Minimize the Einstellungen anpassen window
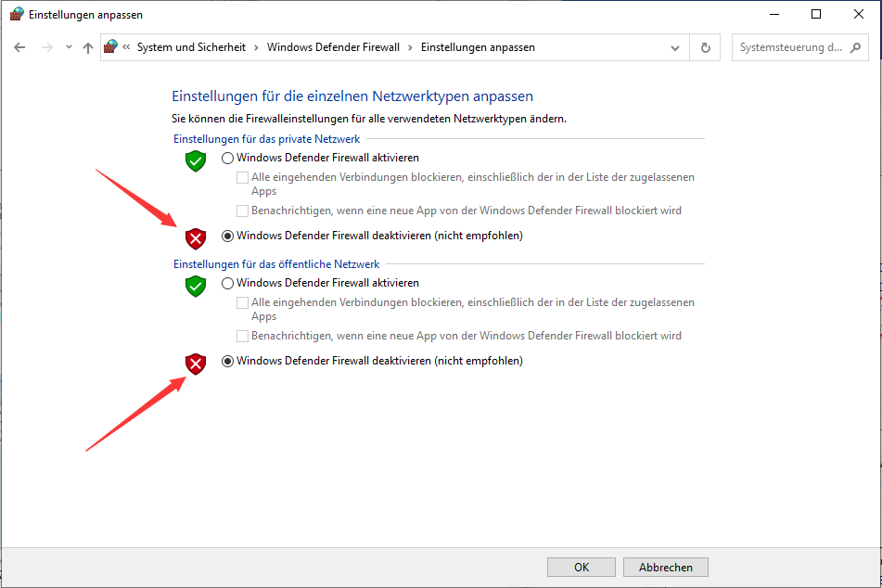The width and height of the screenshot is (882, 588). point(774,14)
